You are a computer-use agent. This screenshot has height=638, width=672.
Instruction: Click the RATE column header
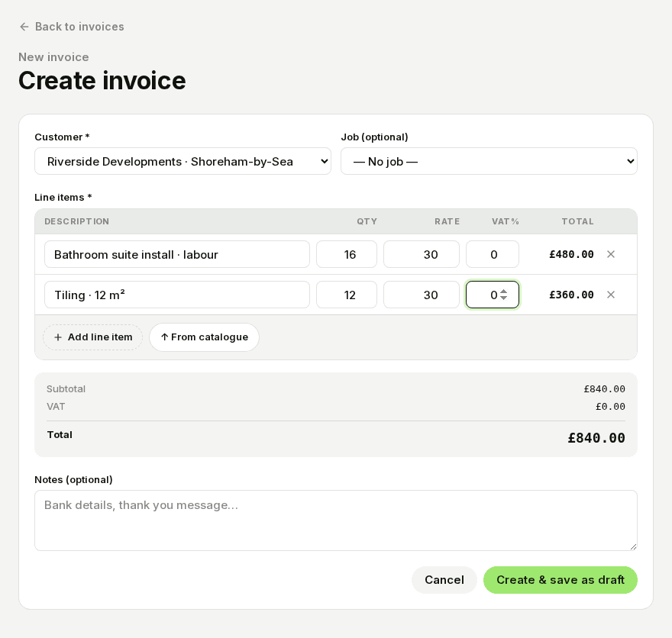(x=447, y=221)
